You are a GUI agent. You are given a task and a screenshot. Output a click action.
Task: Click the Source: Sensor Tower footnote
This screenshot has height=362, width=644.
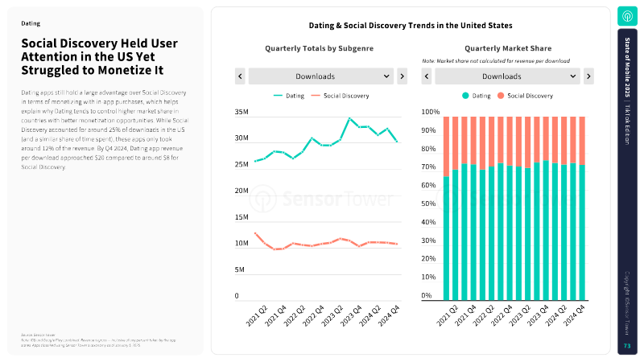tap(37, 335)
